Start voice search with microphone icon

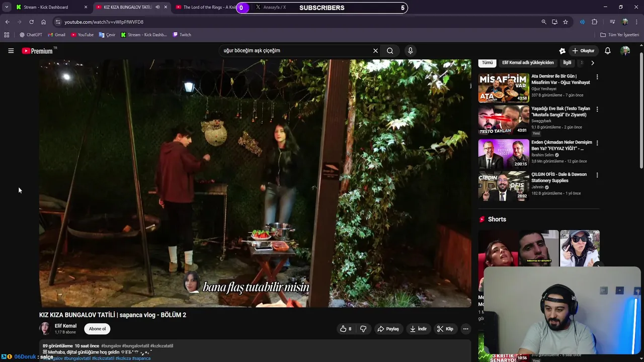click(x=411, y=51)
